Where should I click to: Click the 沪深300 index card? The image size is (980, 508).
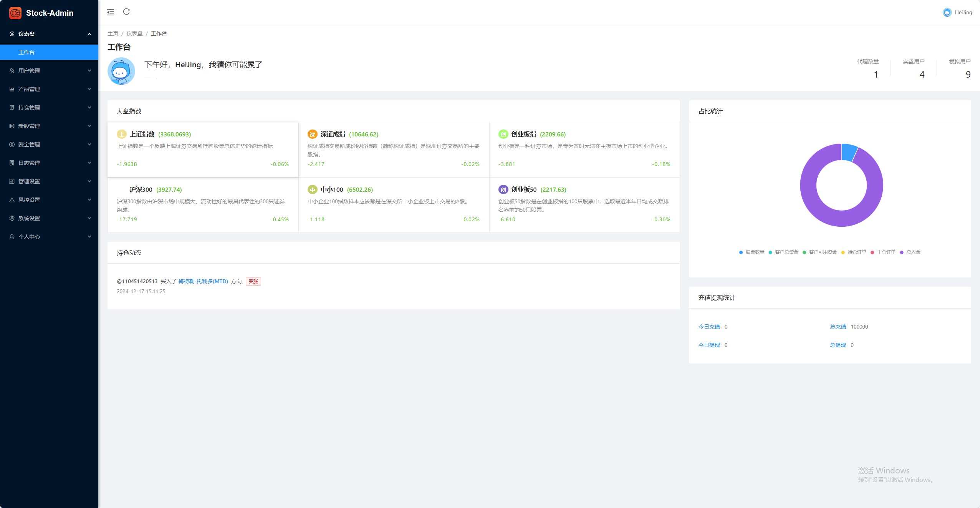[x=203, y=205]
